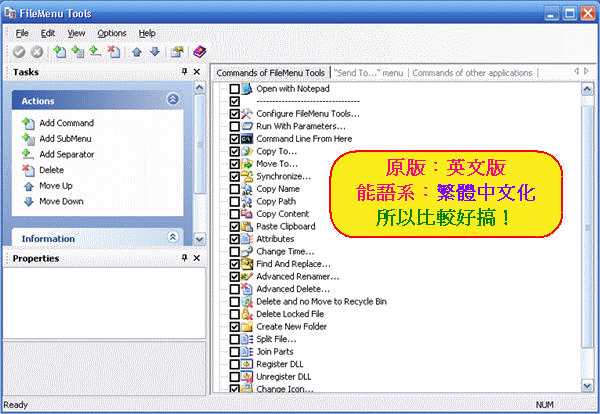This screenshot has width=600, height=414.
Task: Click the blue Move Up arrow in toolbar
Action: tap(138, 52)
